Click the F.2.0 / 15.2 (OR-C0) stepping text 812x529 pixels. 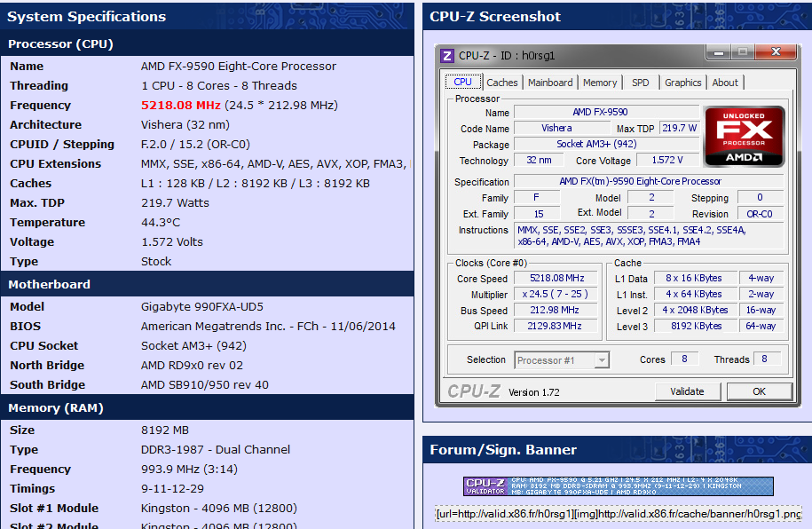pyautogui.click(x=195, y=145)
